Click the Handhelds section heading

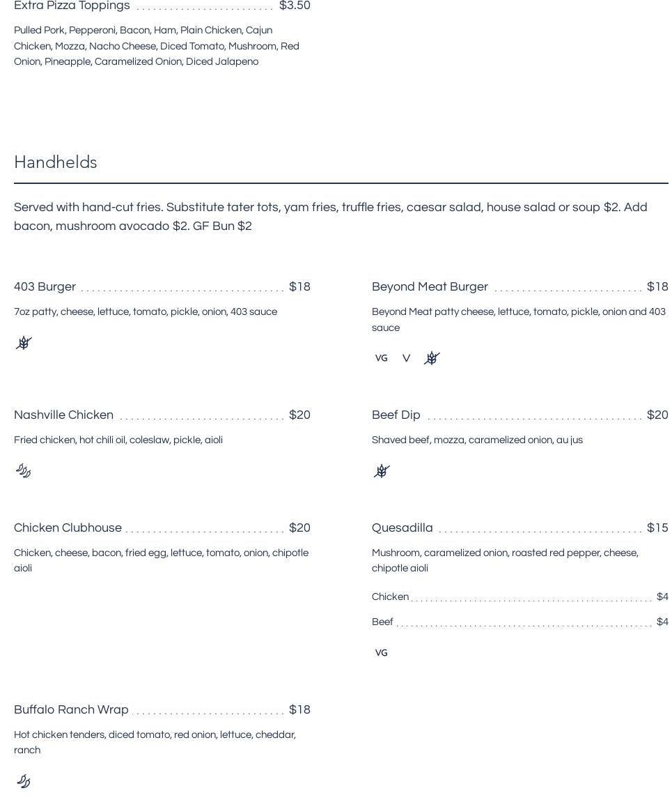click(56, 162)
